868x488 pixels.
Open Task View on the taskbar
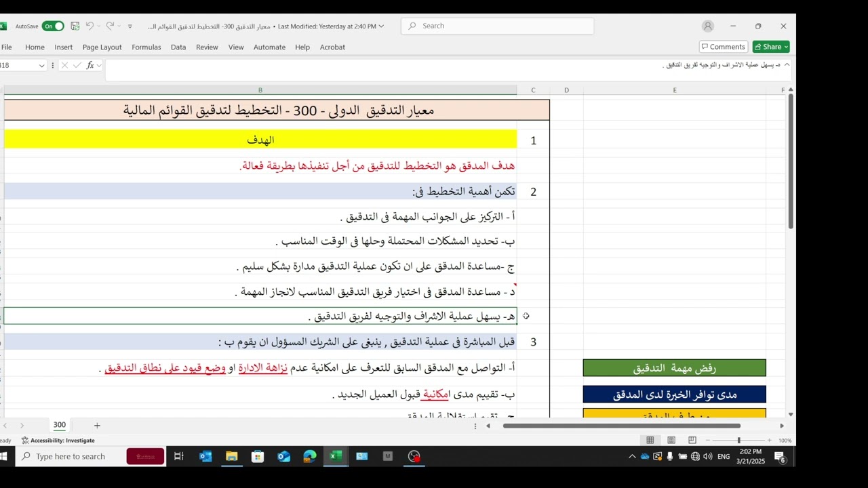pos(179,456)
